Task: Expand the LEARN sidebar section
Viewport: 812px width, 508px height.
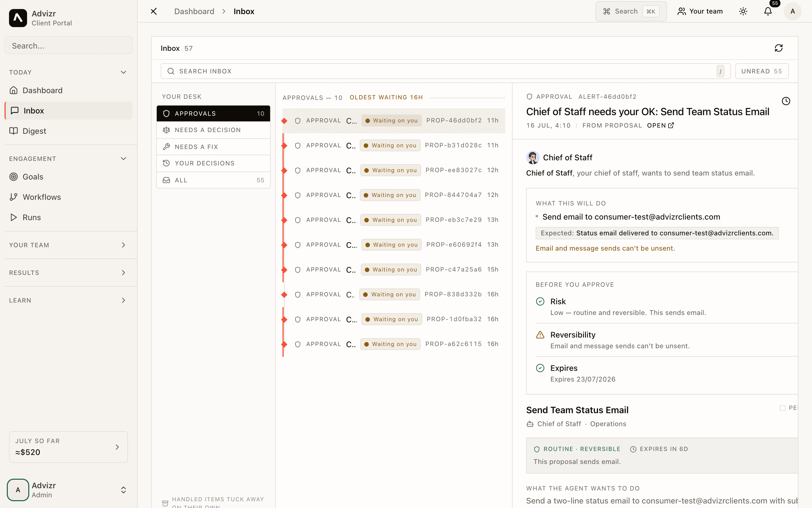Action: pos(69,300)
